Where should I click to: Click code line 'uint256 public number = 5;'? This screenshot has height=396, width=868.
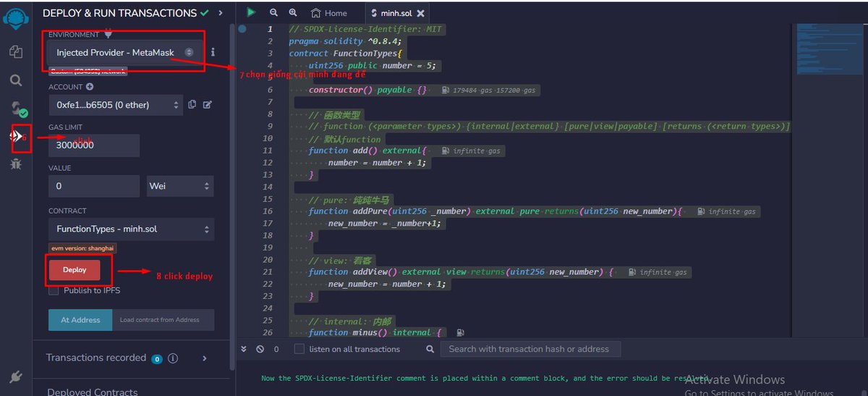click(x=373, y=66)
